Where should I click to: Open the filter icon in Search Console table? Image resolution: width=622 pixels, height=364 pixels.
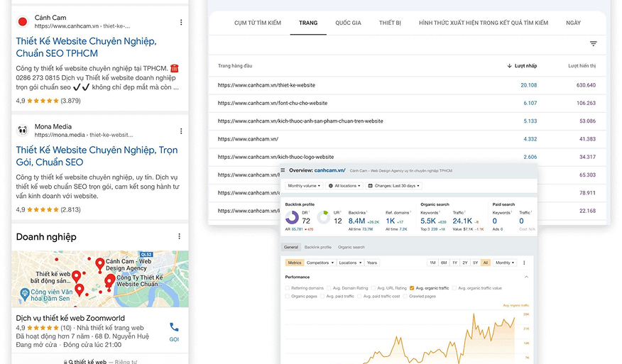tap(593, 43)
